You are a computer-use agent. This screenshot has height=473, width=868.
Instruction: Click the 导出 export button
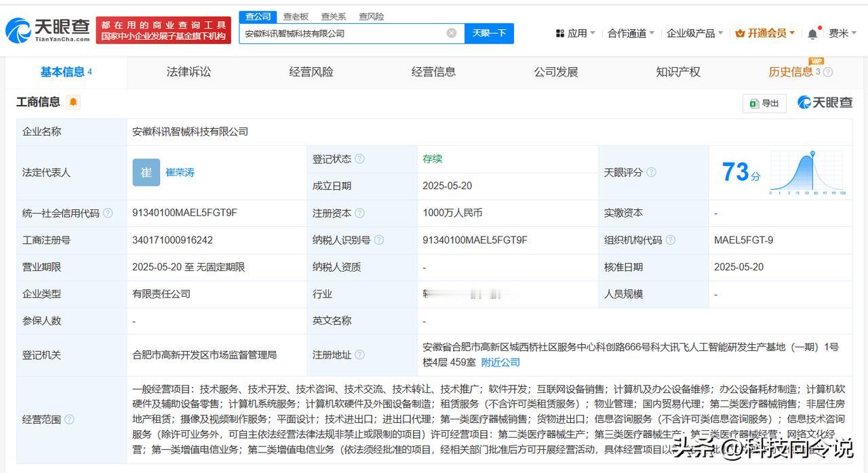764,103
